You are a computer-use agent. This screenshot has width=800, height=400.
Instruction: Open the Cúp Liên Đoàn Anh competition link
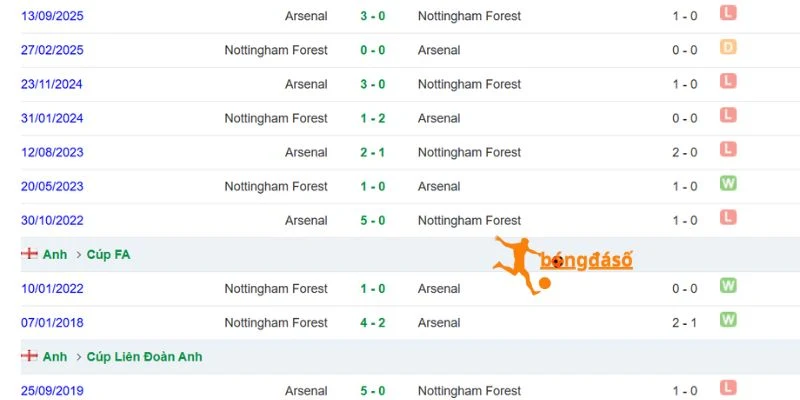[x=144, y=357]
